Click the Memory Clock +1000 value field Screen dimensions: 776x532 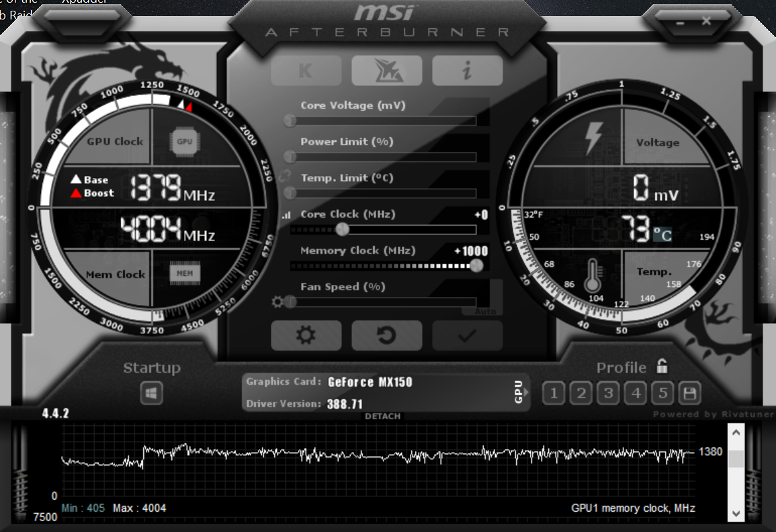click(x=471, y=251)
